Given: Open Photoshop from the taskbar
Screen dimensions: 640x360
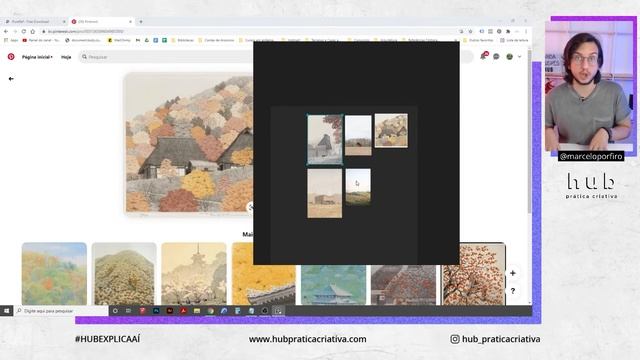Looking at the screenshot, I should (156, 311).
